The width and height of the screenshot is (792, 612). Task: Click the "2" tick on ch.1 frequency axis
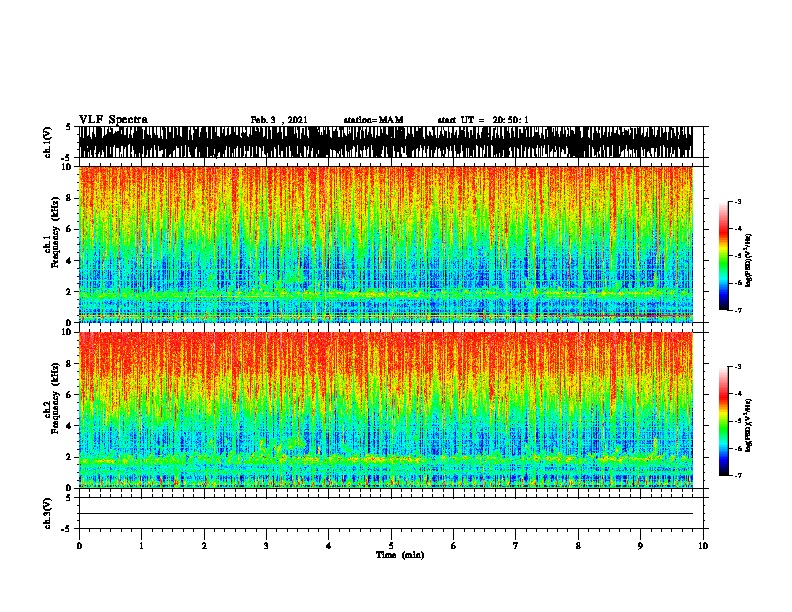click(x=70, y=292)
